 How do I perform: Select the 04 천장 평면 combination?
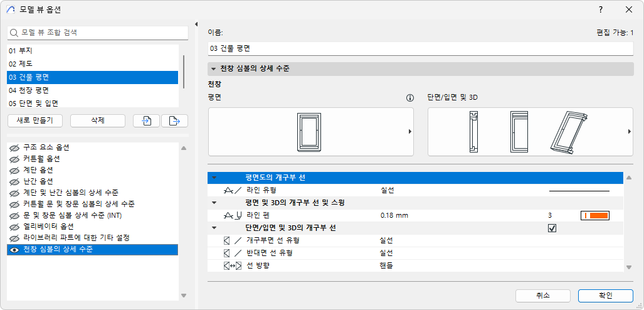(x=92, y=90)
